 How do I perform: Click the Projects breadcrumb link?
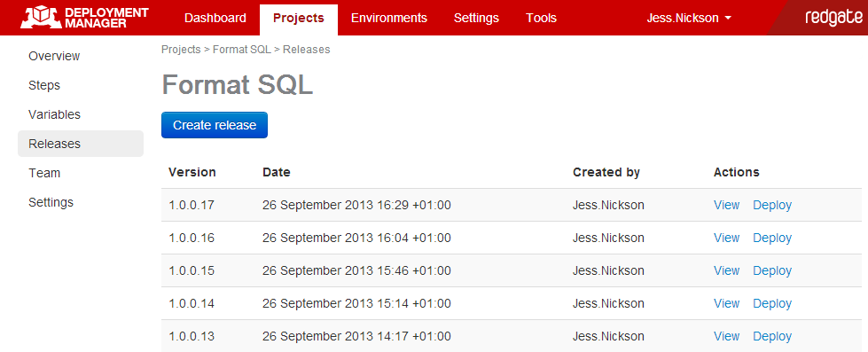pyautogui.click(x=181, y=50)
